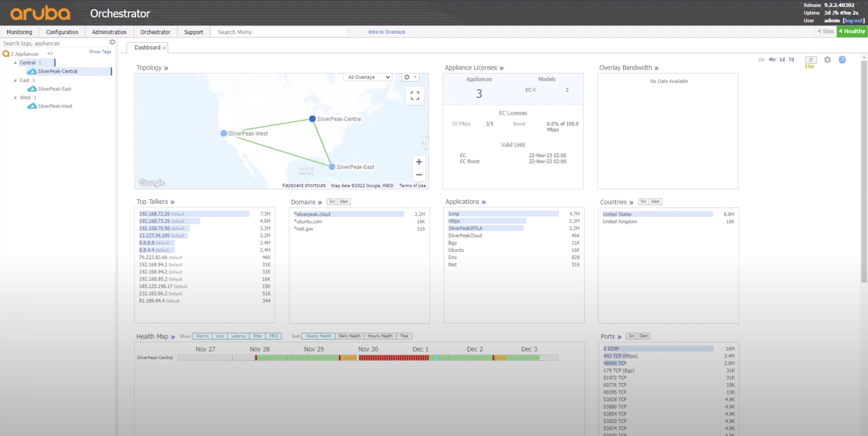868x436 pixels.
Task: Click the SilverPeak-West cloud icon in tree
Action: tap(32, 106)
